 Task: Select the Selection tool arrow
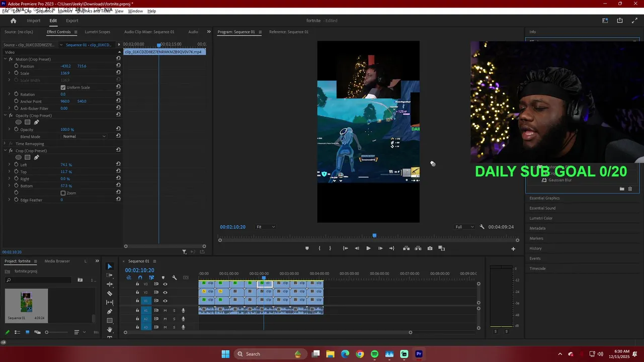pyautogui.click(x=110, y=266)
